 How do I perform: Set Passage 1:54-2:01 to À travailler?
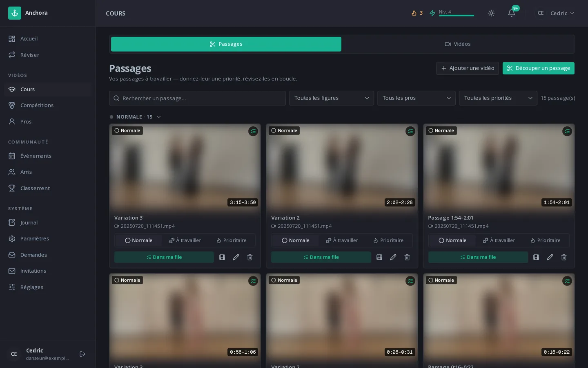pos(499,240)
